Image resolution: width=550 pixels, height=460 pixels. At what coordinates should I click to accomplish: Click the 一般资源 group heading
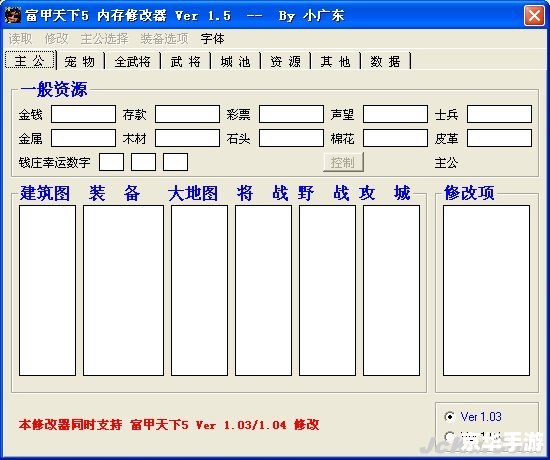tap(53, 89)
